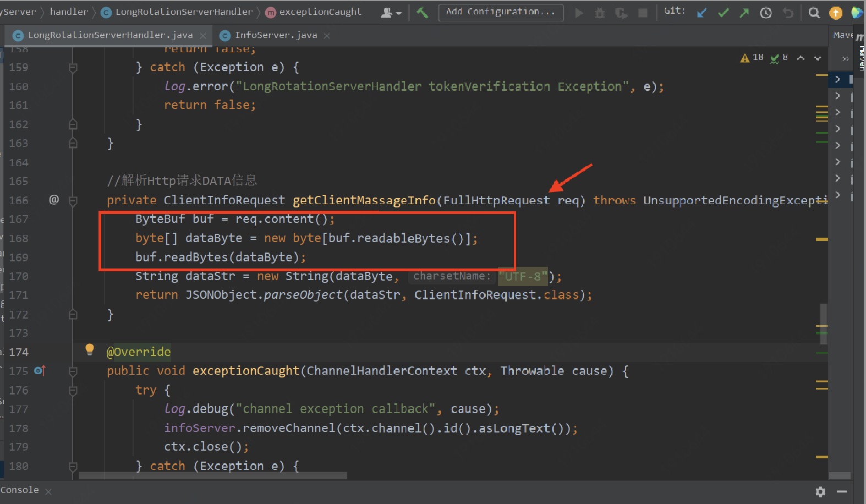The width and height of the screenshot is (866, 504).
Task: Click the editor horizontal scrollbar
Action: coord(213,475)
